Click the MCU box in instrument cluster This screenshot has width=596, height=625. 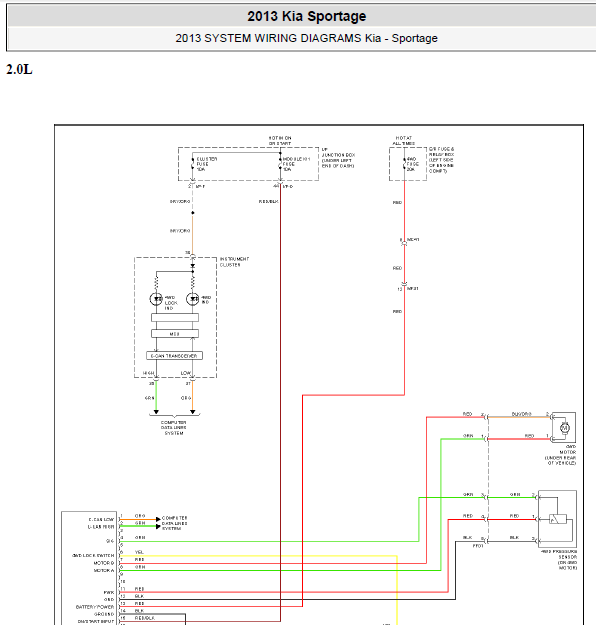175,334
